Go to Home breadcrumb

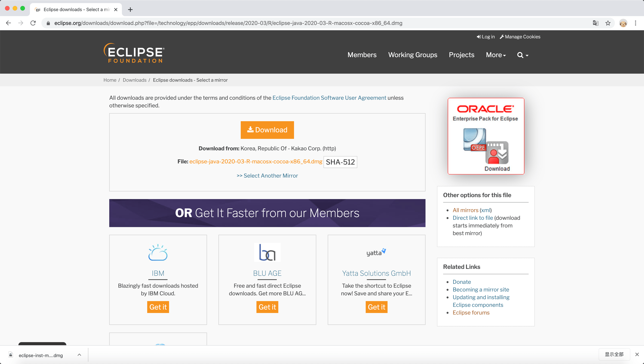(110, 80)
